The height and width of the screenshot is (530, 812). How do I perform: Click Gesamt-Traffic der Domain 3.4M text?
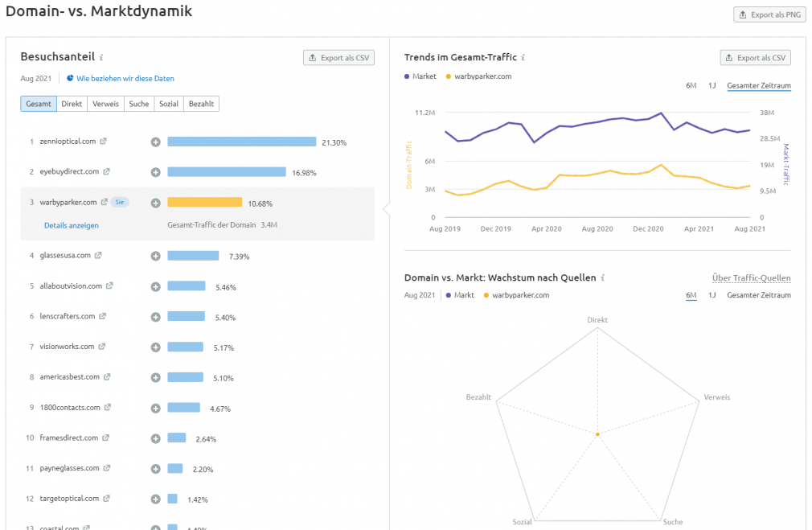(x=222, y=225)
